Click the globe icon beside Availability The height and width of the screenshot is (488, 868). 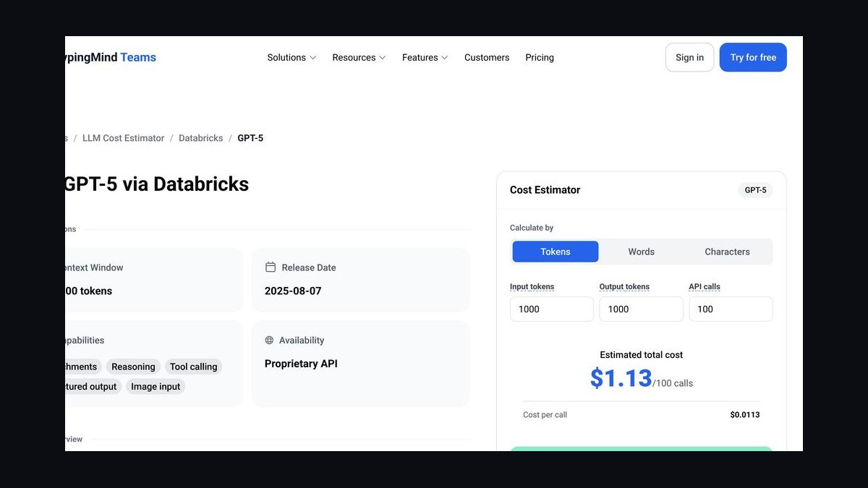(x=270, y=341)
